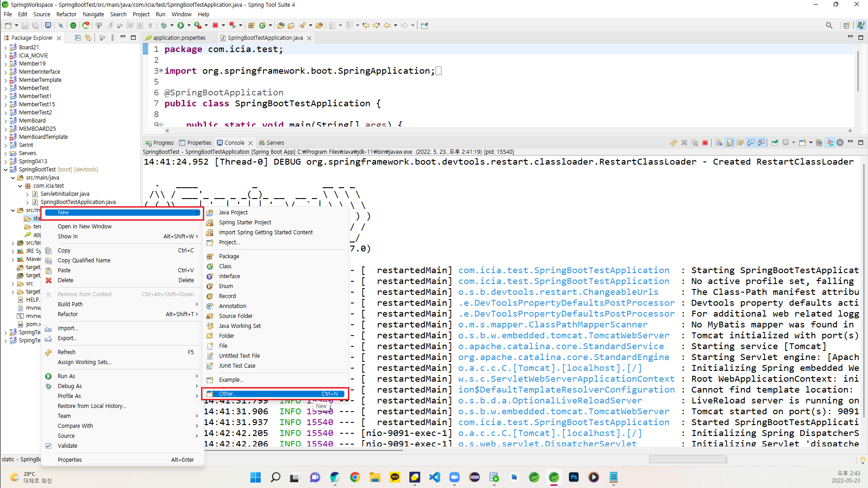The width and height of the screenshot is (868, 488).
Task: Click the Save toolbar icon
Action: 25,26
